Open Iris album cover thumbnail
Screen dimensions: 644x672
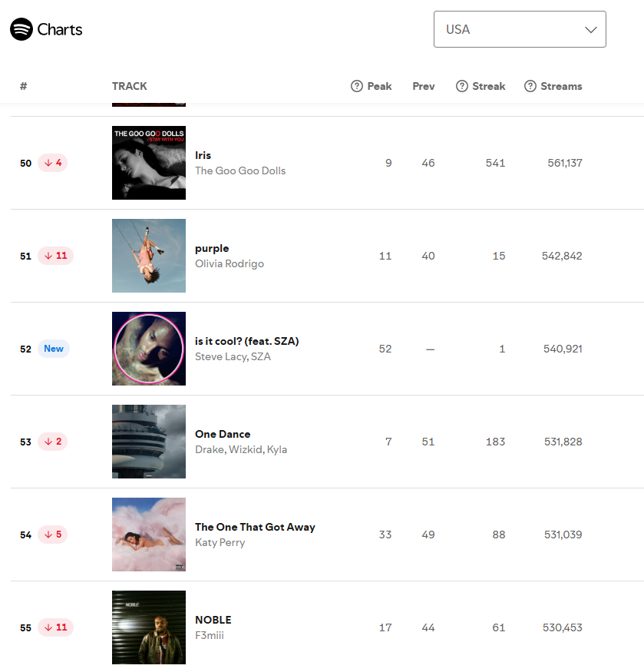149,163
